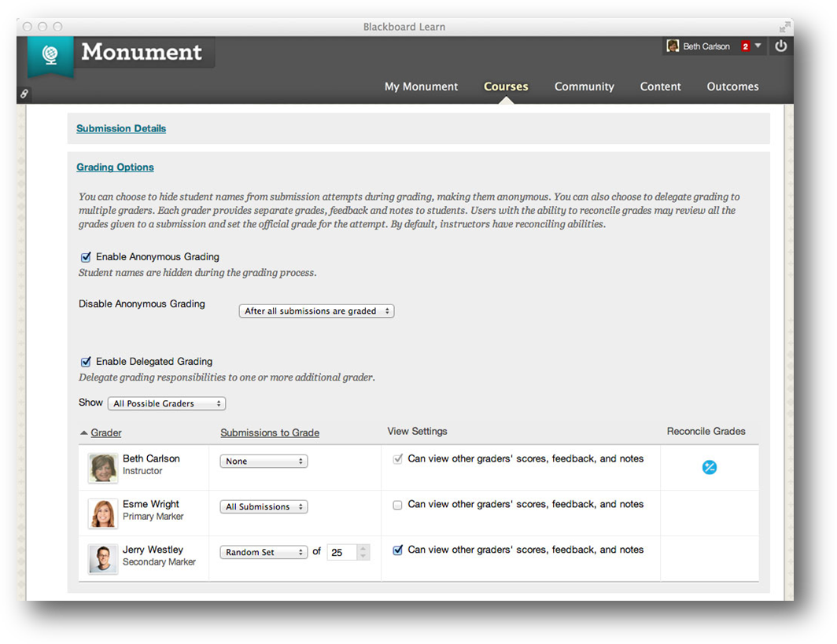Click the name Esme Wright in table
The image size is (837, 644).
(150, 504)
